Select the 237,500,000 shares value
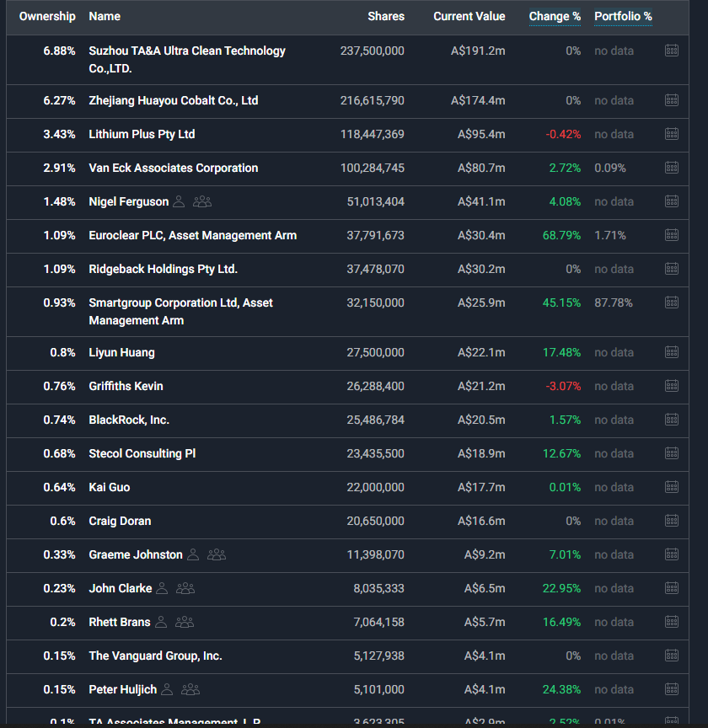The width and height of the screenshot is (708, 728). [372, 51]
